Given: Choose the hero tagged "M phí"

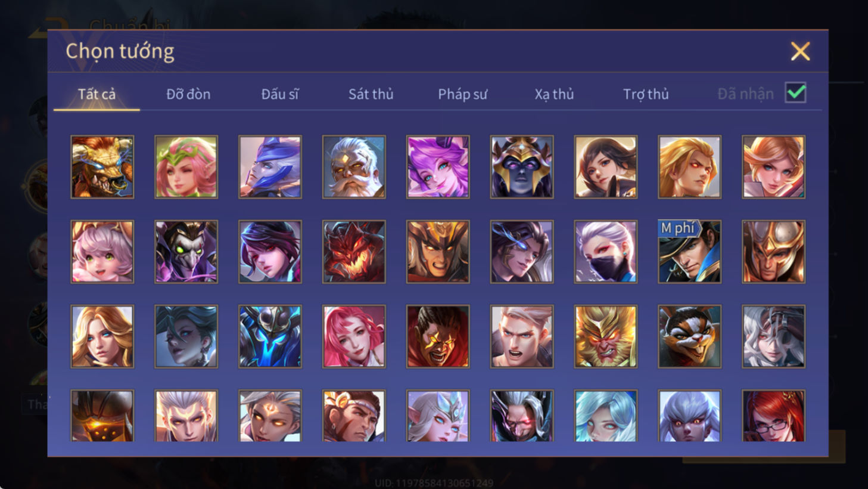Looking at the screenshot, I should pyautogui.click(x=689, y=252).
